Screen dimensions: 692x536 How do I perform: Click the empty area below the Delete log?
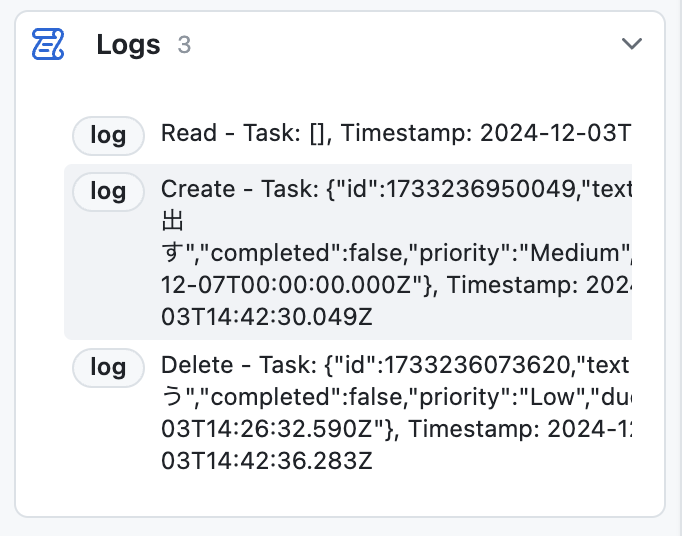pyautogui.click(x=340, y=496)
